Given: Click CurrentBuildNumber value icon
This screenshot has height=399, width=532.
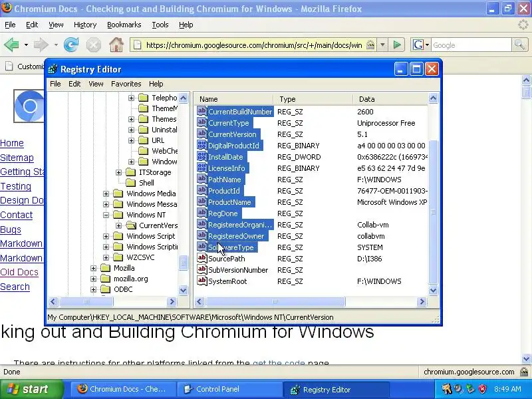Looking at the screenshot, I should tap(202, 111).
